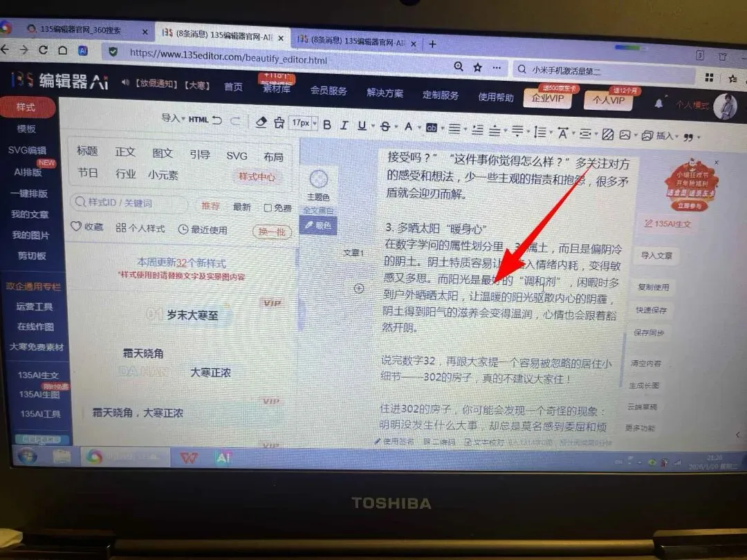Bookmark page with star icon
The image size is (747, 560).
477,67
